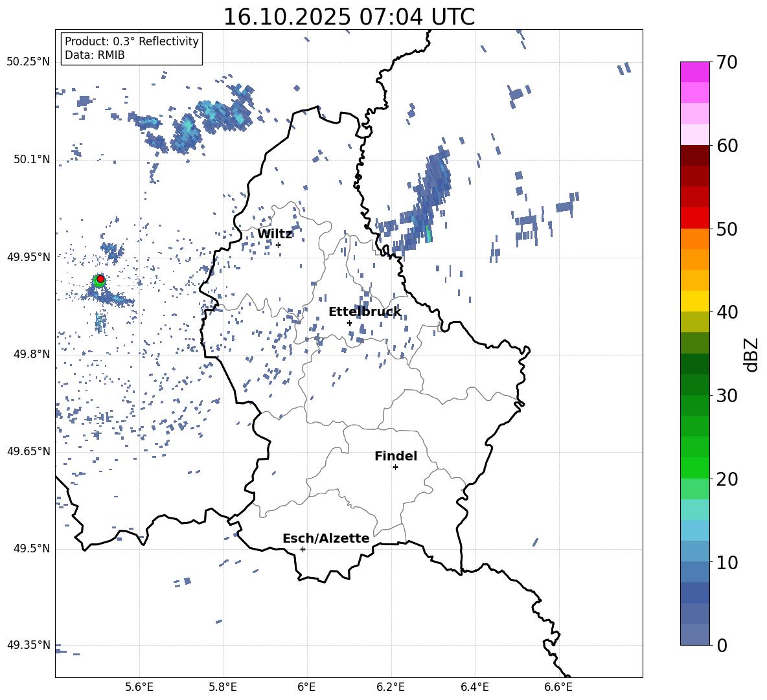The width and height of the screenshot is (767, 700).
Task: Click the '49.5°N' latitude label
Action: [32, 549]
